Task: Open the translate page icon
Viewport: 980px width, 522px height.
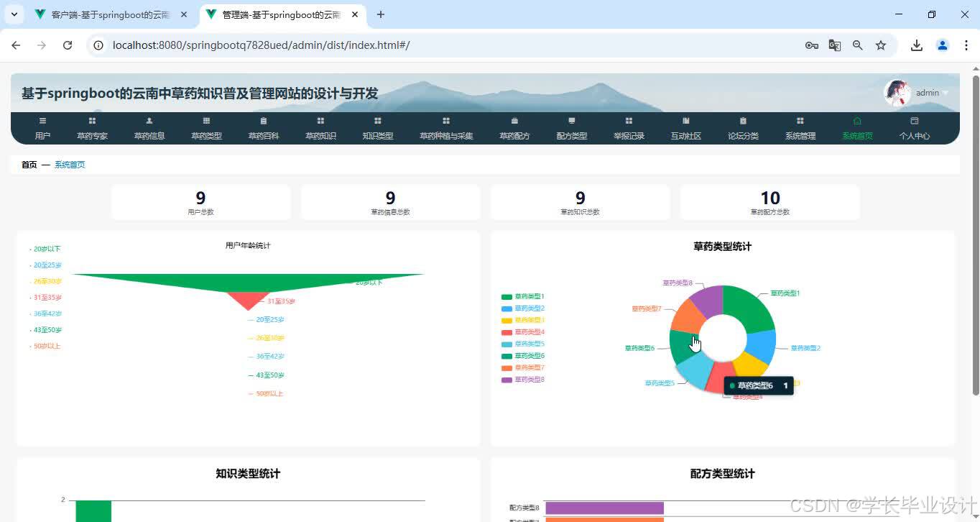Action: pyautogui.click(x=835, y=45)
